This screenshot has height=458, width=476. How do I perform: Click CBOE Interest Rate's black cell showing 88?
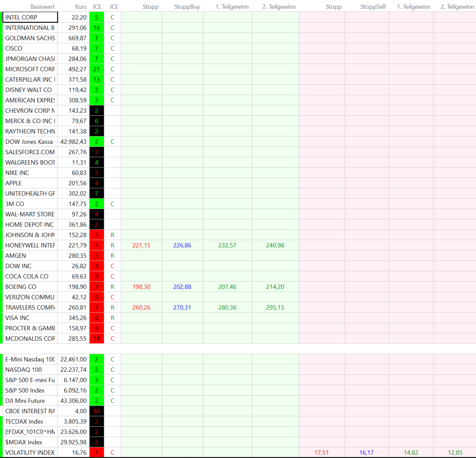(97, 411)
